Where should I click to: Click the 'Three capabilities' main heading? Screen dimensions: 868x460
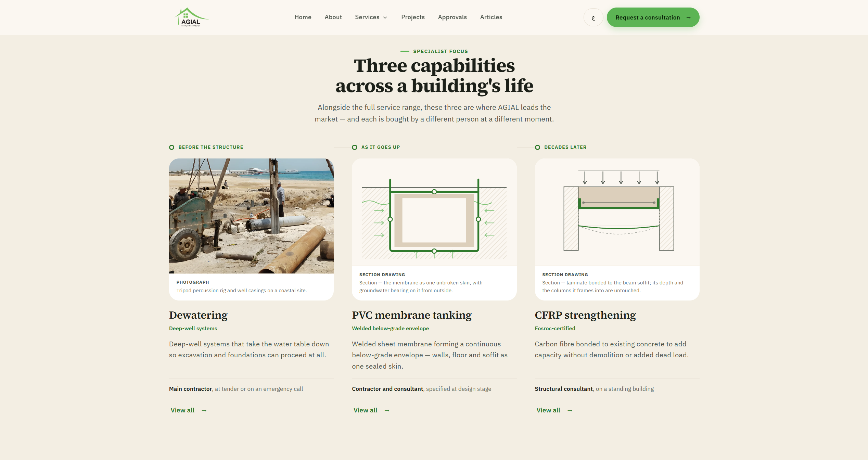434,75
